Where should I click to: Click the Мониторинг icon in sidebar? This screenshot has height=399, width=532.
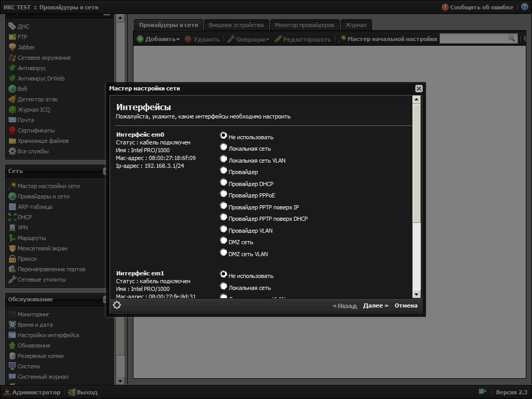point(13,314)
